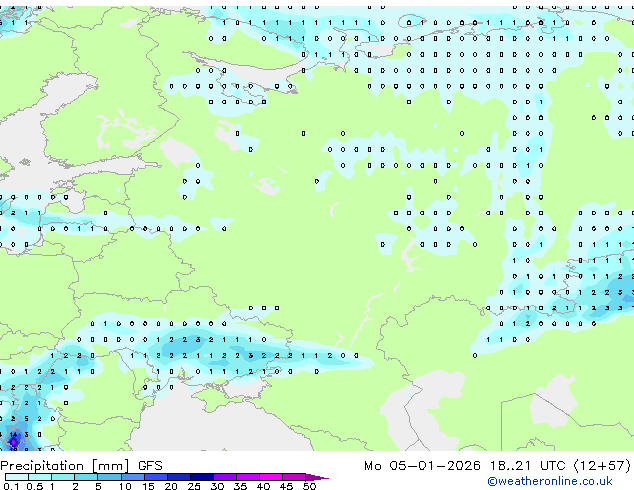Click the 0.5 to 1 mm legend swatch
Viewport: 634px width, 490px height.
click(x=40, y=477)
